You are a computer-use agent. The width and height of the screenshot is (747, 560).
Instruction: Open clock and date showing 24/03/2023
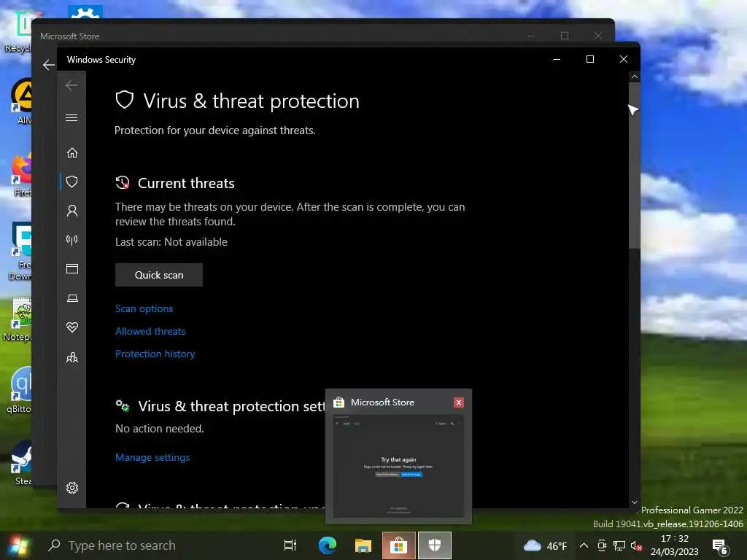pos(675,545)
